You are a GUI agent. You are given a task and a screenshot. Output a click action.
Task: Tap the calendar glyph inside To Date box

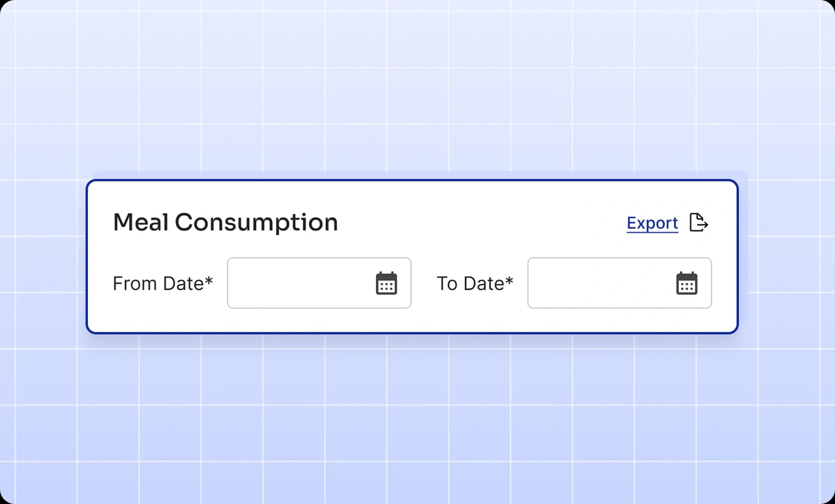pyautogui.click(x=687, y=283)
